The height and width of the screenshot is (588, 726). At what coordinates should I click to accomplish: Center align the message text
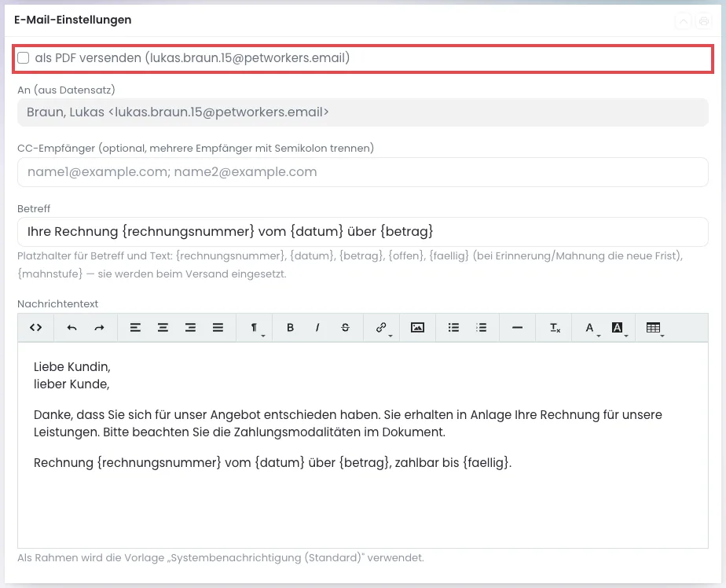pos(163,328)
